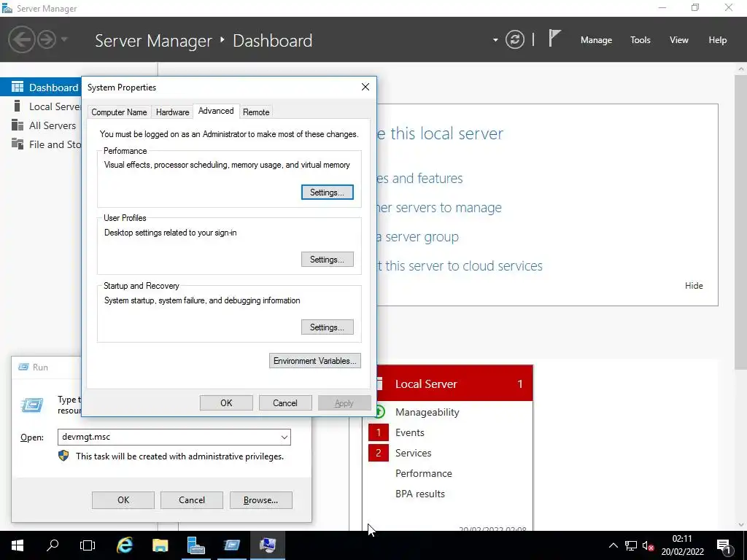The width and height of the screenshot is (747, 560).
Task: Confirm System Properties with OK
Action: (226, 402)
